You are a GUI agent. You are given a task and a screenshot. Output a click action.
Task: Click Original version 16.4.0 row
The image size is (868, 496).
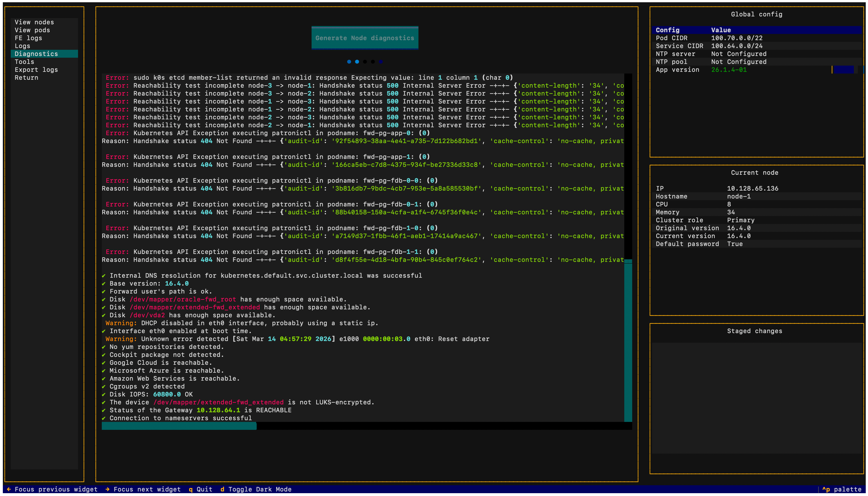coord(757,228)
